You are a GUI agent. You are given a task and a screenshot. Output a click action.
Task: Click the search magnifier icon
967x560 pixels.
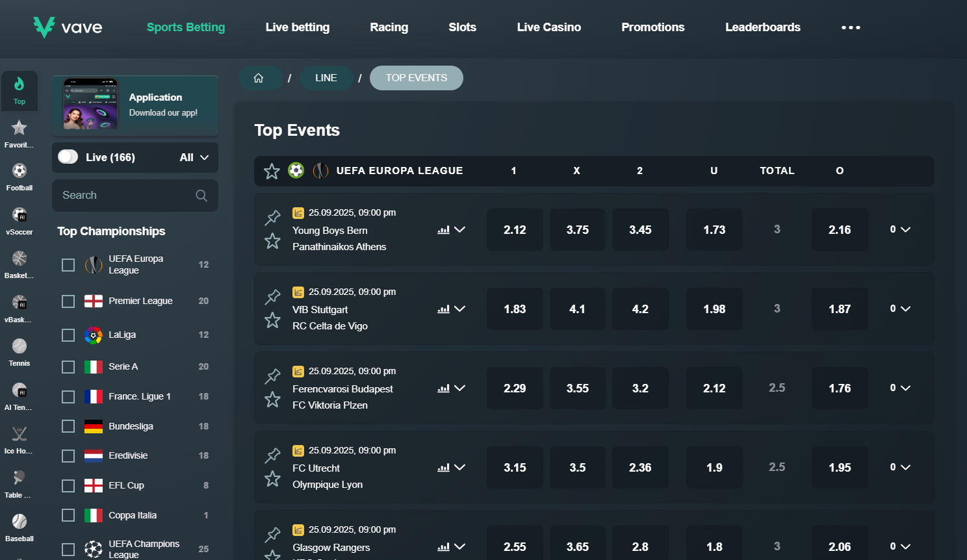201,196
